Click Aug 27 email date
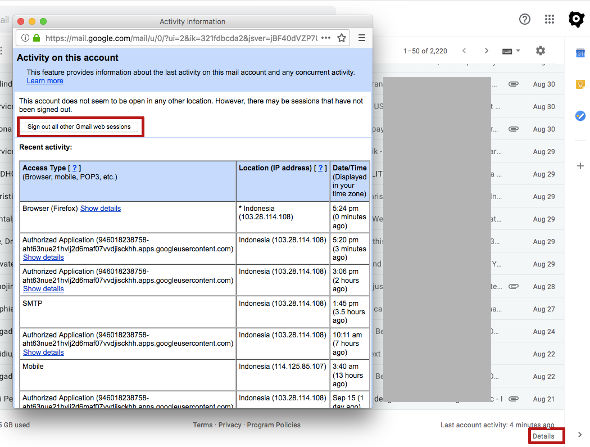 544,309
